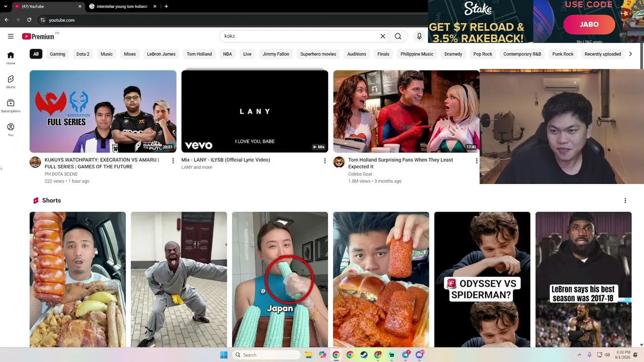The width and height of the screenshot is (644, 362).
Task: Open the You page in sidebar
Action: pyautogui.click(x=11, y=130)
